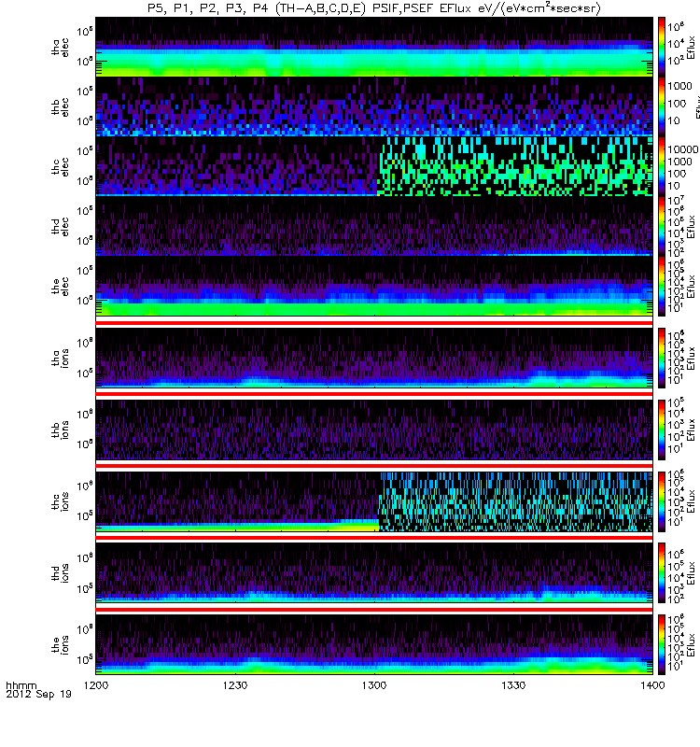The width and height of the screenshot is (700, 747).
Task: Select the 'the ions' panel label
Action: pyautogui.click(x=61, y=644)
